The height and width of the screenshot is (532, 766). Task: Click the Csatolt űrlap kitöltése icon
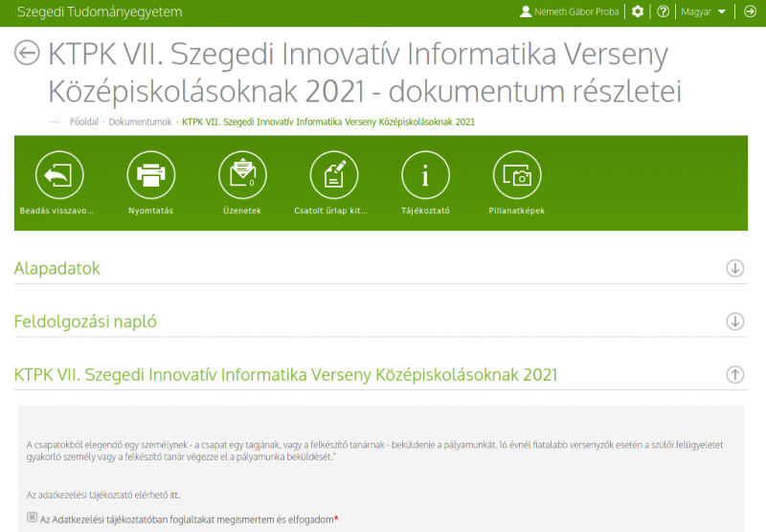[334, 176]
